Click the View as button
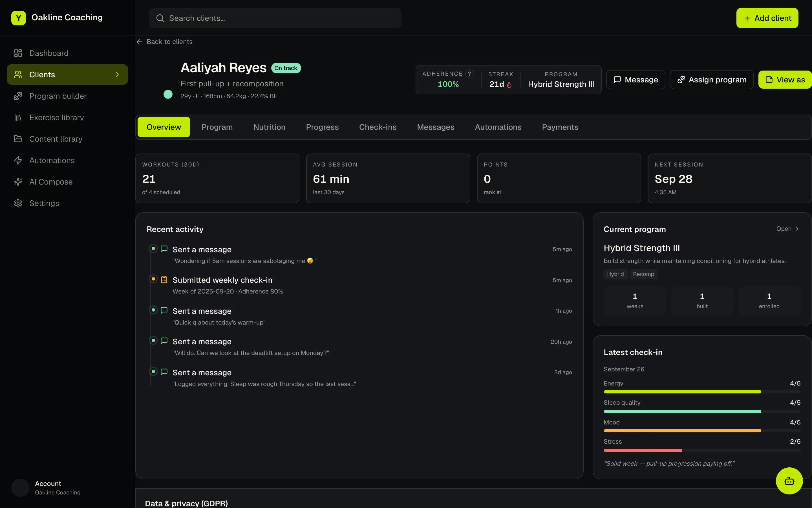Image resolution: width=812 pixels, height=508 pixels. click(785, 80)
